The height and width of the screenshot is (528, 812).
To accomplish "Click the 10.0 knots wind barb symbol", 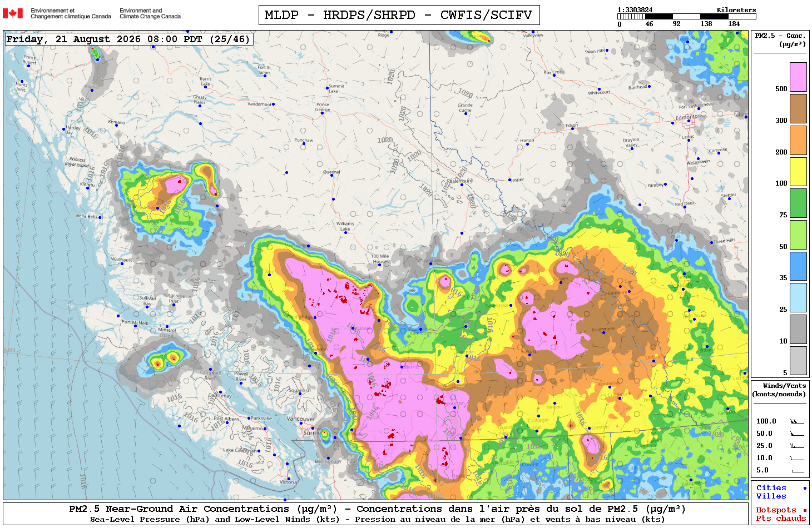I will coord(797,458).
